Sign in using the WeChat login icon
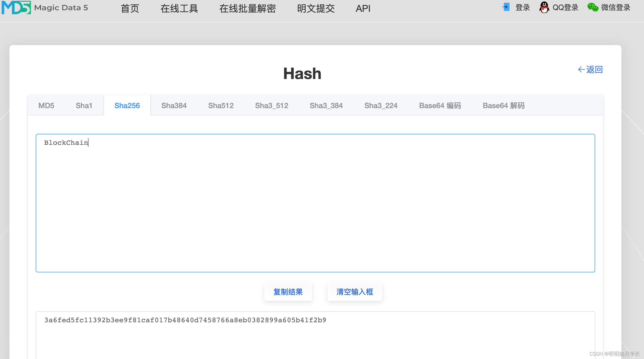 [593, 7]
